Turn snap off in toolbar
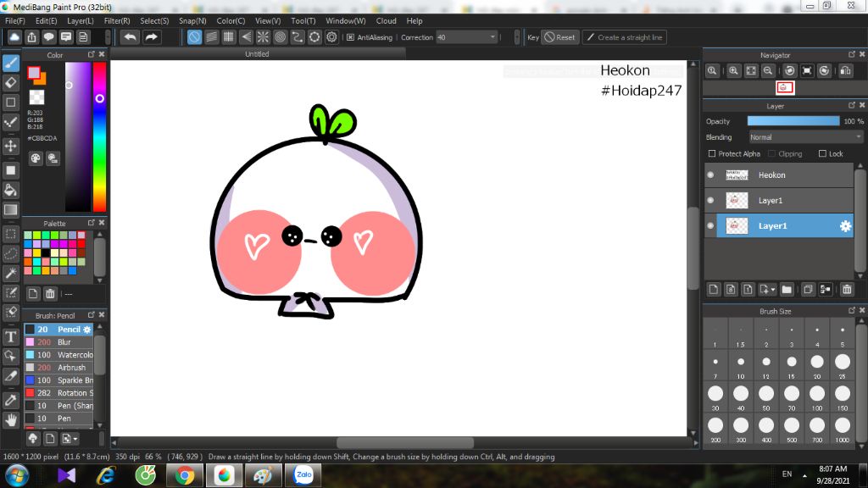 [x=194, y=37]
